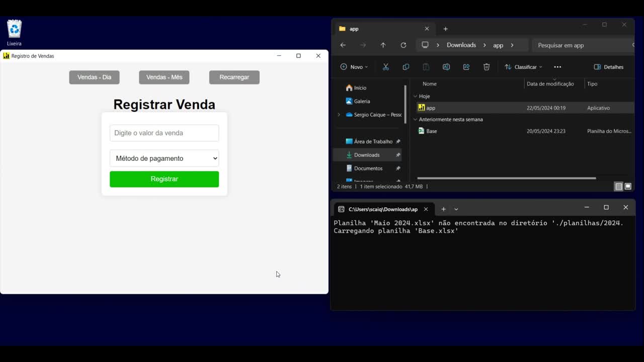
Task: Click the 22/05/2024 00:19 date cell
Action: [x=546, y=108]
